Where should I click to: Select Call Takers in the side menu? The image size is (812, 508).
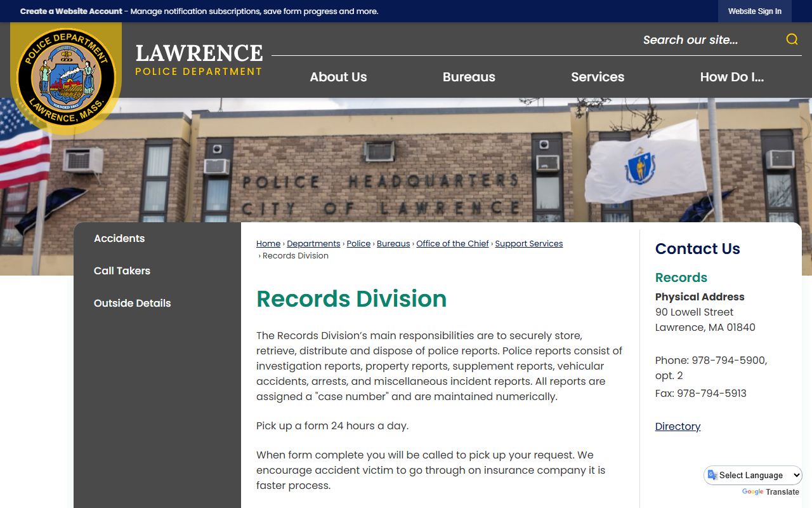pos(122,271)
